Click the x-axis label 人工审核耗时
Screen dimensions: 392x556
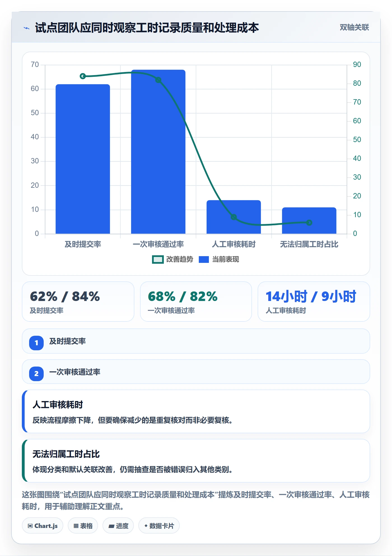click(x=234, y=244)
